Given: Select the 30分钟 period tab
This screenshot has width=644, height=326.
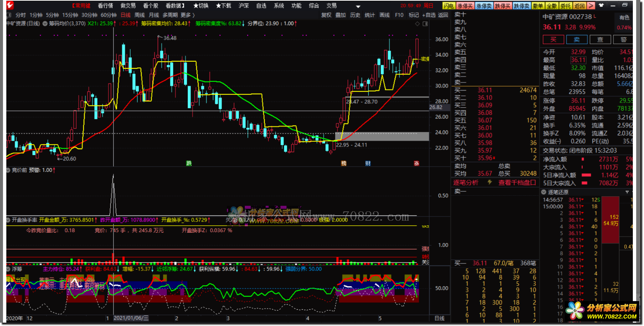Looking at the screenshot, I should [x=90, y=15].
